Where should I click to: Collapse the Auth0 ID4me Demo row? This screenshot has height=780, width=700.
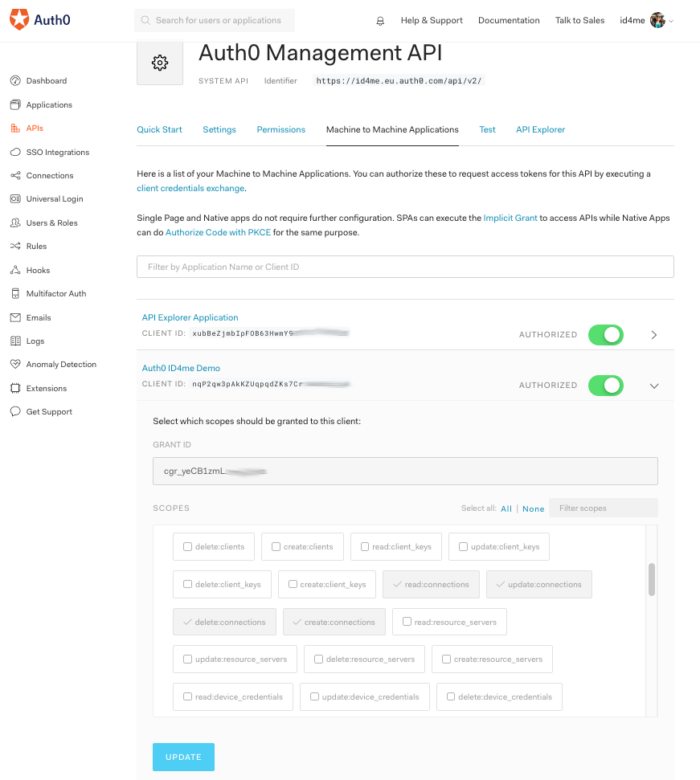(654, 386)
